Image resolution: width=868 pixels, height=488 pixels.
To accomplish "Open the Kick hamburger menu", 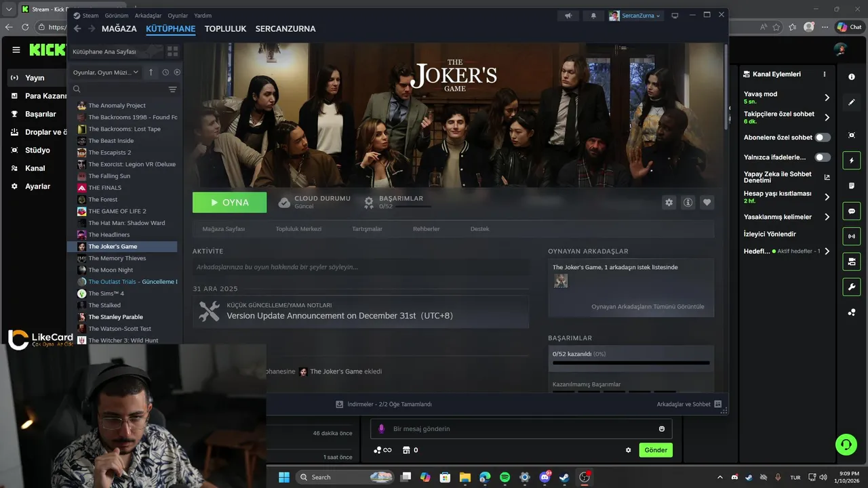I will pos(16,49).
